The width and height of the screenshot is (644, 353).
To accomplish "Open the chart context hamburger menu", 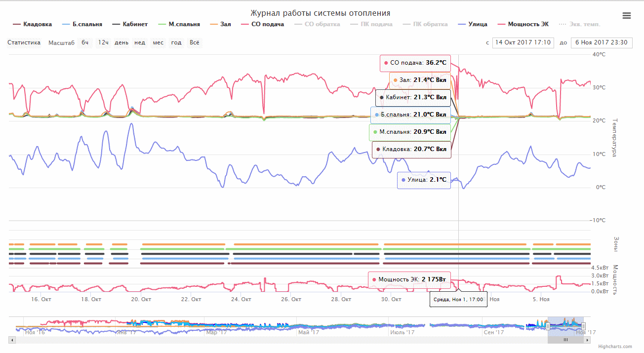I will point(626,15).
